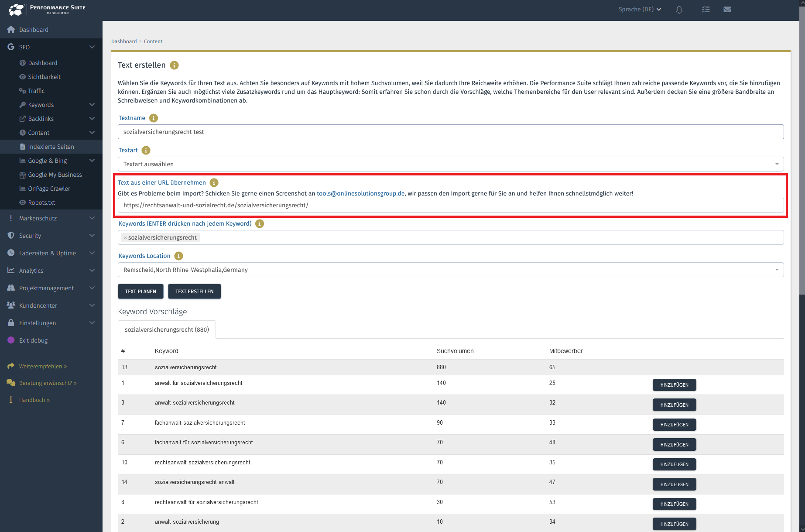Click the Analytics chart icon in sidebar
The height and width of the screenshot is (532, 805).
pos(11,271)
